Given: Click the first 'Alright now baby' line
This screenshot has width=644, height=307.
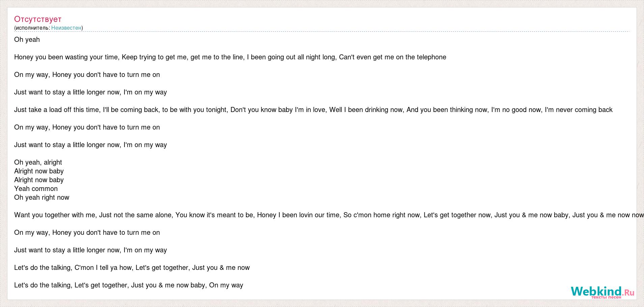Looking at the screenshot, I should coord(39,171).
